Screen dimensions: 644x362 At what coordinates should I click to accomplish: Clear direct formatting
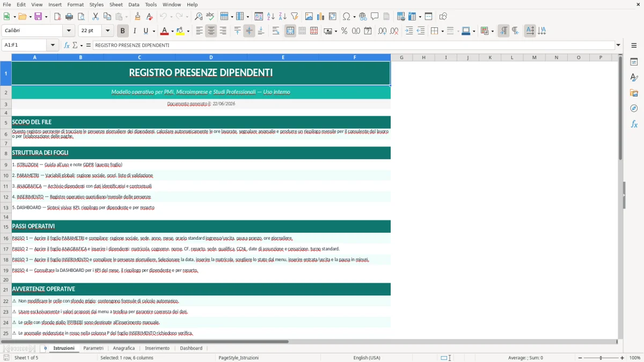pyautogui.click(x=150, y=17)
